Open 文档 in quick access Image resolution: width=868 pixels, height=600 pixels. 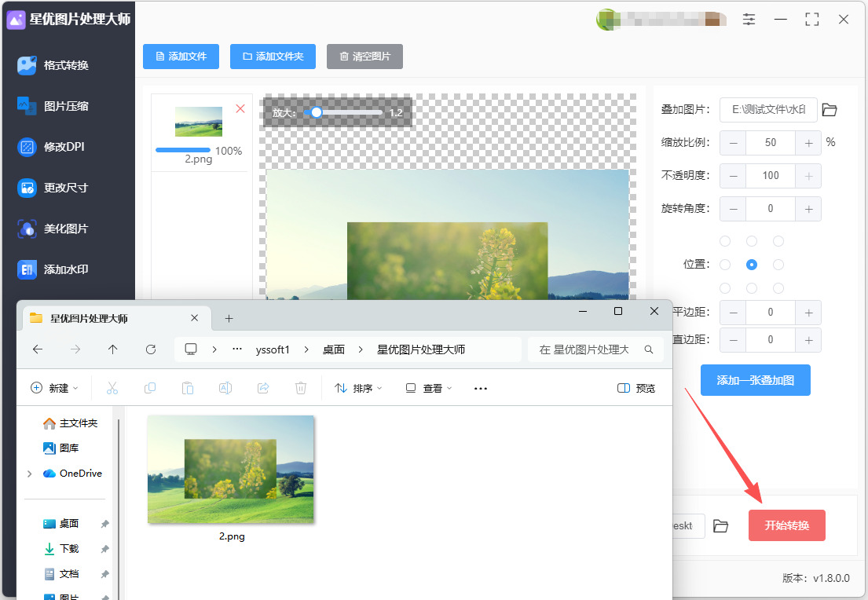(x=62, y=574)
